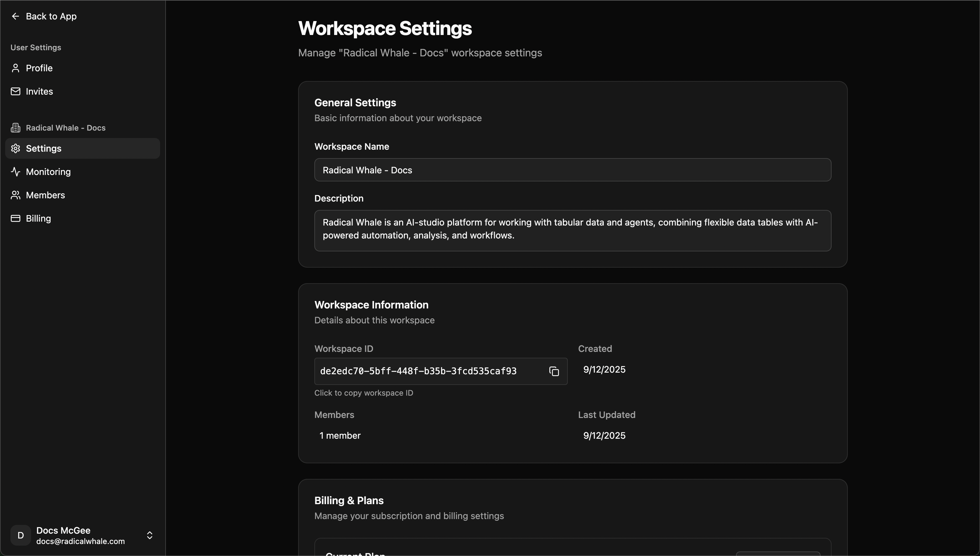
Task: Click the Invites mail icon
Action: (x=16, y=91)
